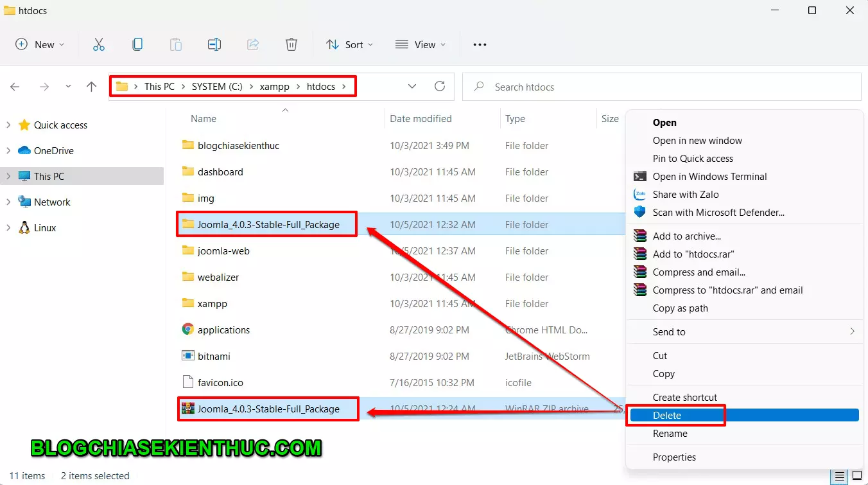Click the Copy icon in toolbar
This screenshot has height=485, width=868.
(x=137, y=44)
